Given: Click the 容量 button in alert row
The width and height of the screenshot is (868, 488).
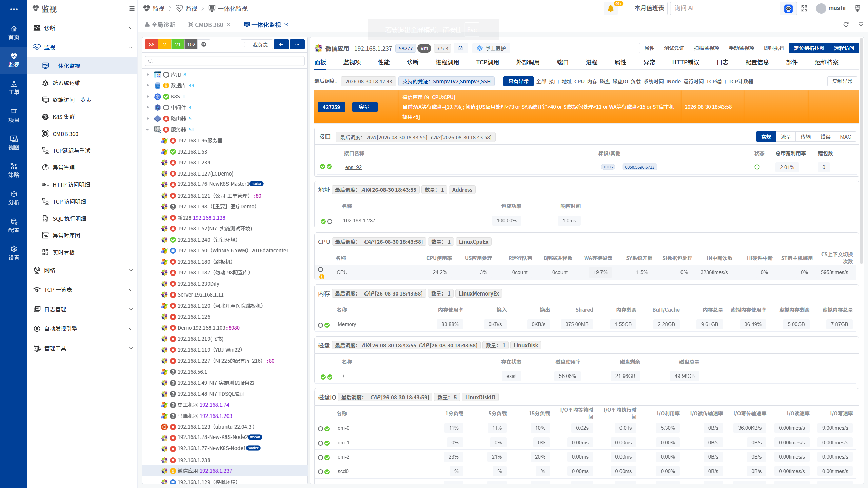Looking at the screenshot, I should pos(365,107).
